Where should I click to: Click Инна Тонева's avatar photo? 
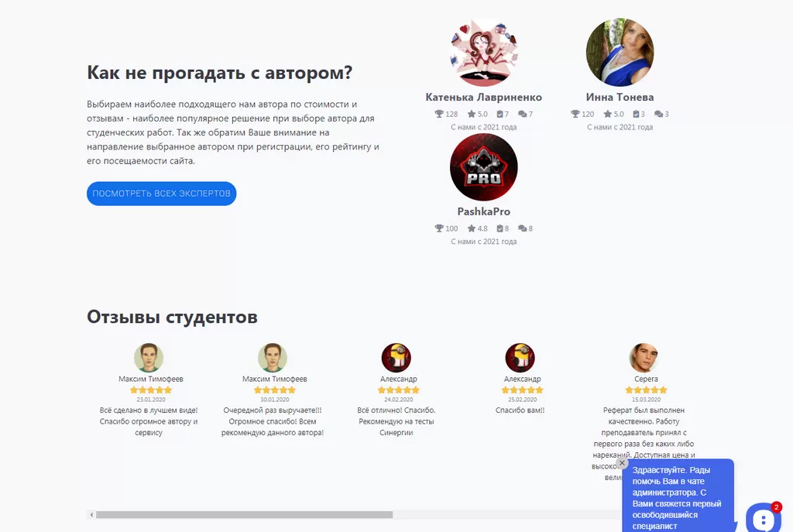coord(620,53)
